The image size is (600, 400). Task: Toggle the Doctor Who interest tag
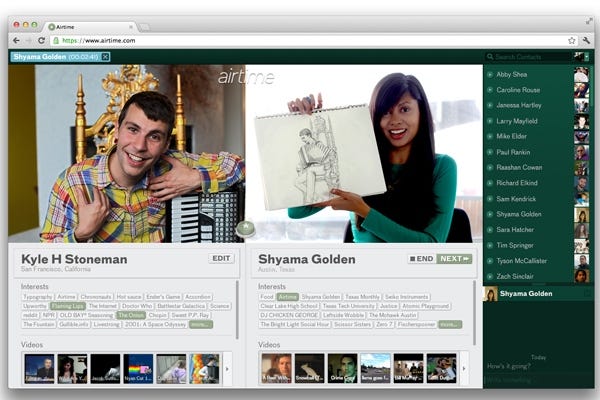click(x=137, y=306)
